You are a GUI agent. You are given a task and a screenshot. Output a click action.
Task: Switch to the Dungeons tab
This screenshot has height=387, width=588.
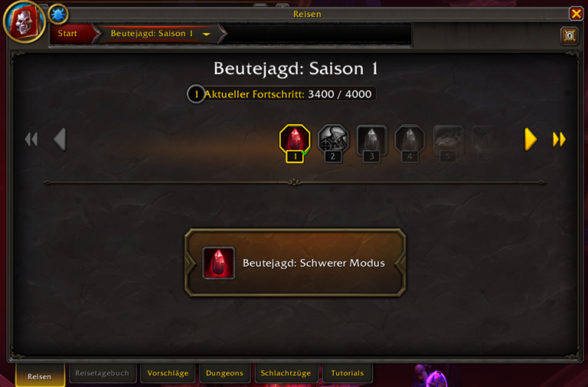(x=224, y=373)
